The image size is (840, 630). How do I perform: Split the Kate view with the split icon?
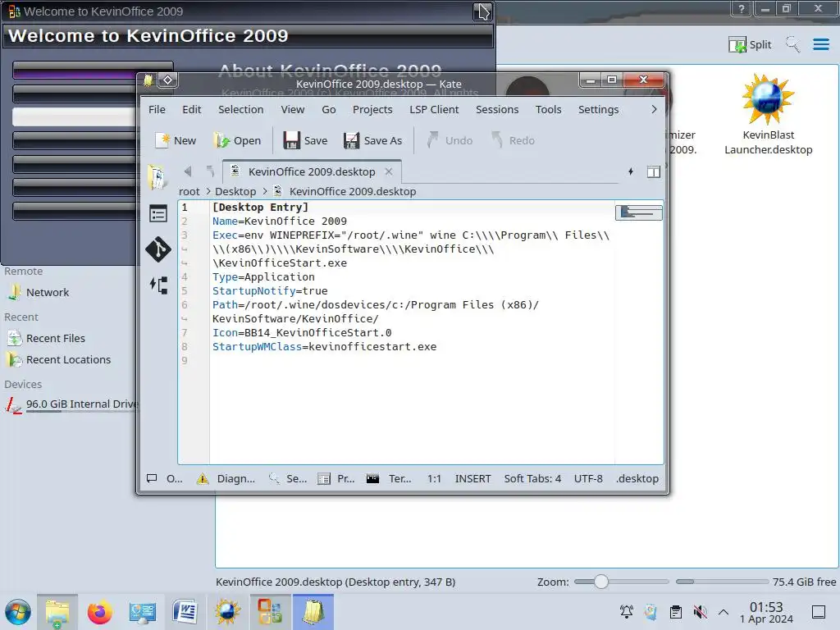[654, 171]
